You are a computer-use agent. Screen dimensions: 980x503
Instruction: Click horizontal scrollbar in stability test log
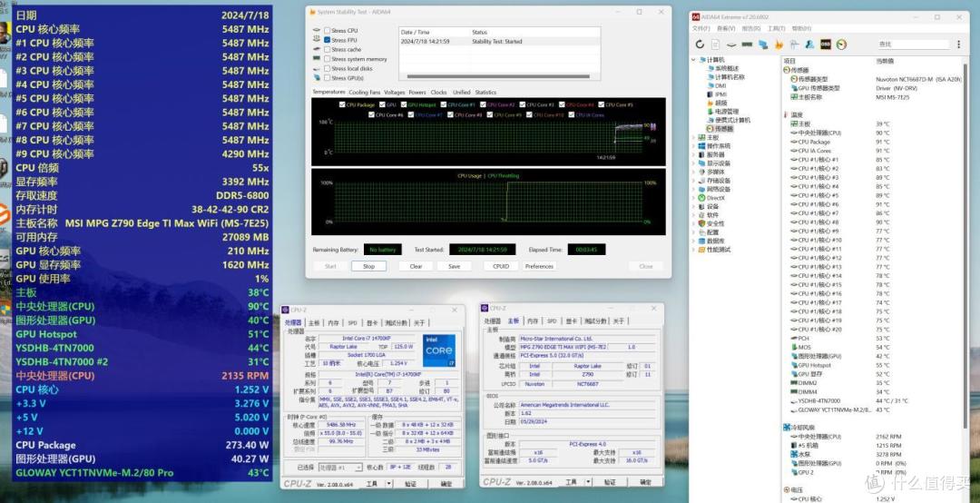[498, 77]
